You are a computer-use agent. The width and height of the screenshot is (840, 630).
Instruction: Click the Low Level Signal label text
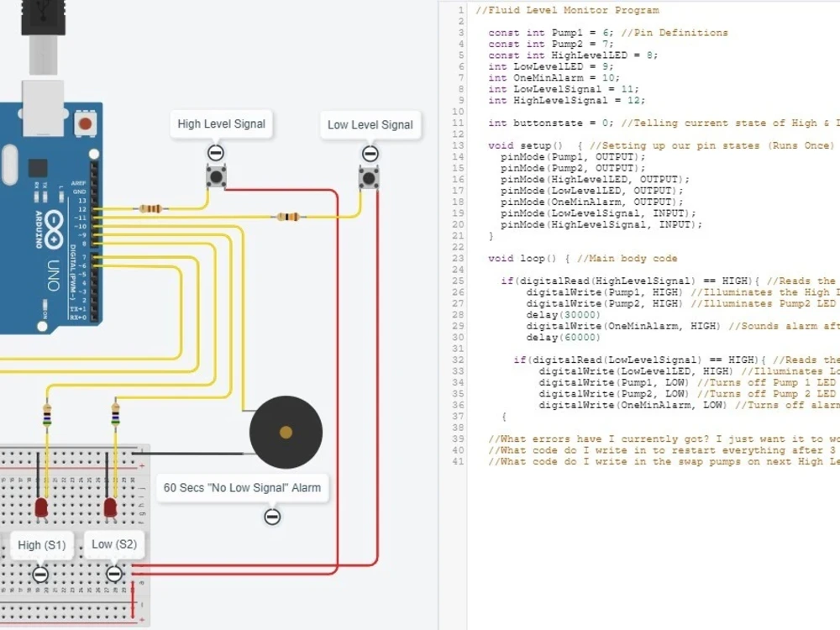pyautogui.click(x=370, y=124)
